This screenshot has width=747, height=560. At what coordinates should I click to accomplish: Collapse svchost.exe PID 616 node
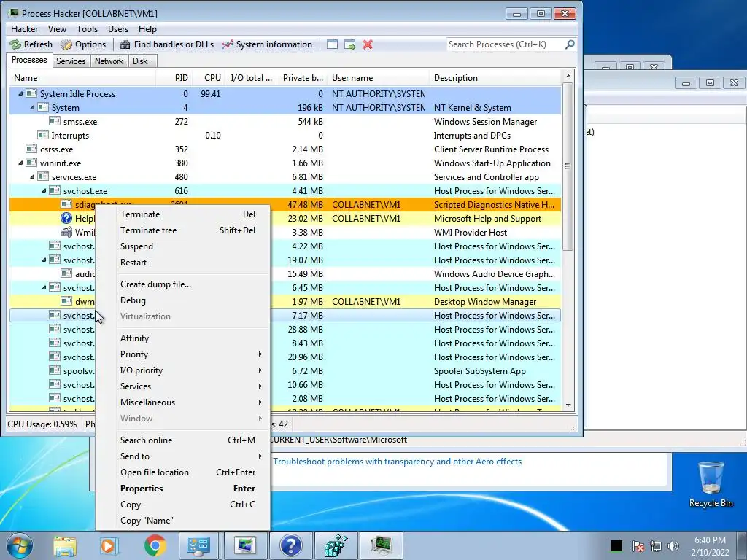pos(44,190)
